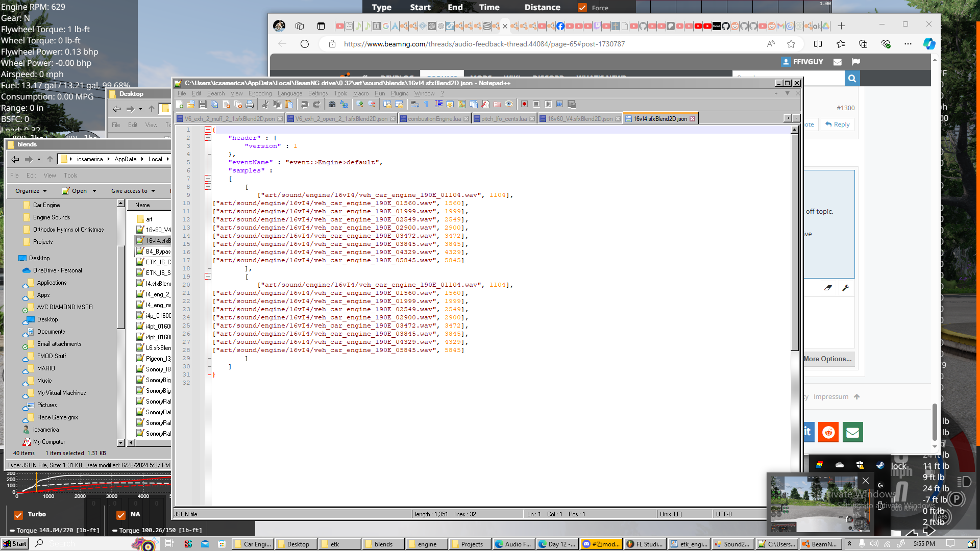Image resolution: width=980 pixels, height=551 pixels.
Task: Click the browser refresh icon
Action: 305,44
